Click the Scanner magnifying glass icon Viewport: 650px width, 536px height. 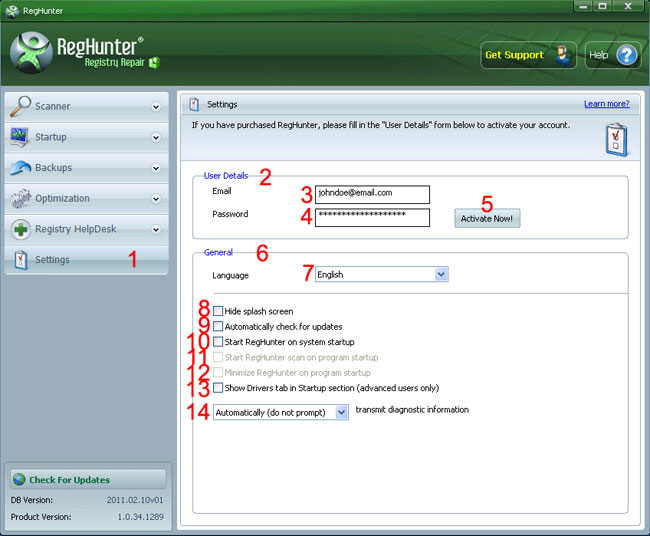pyautogui.click(x=21, y=106)
